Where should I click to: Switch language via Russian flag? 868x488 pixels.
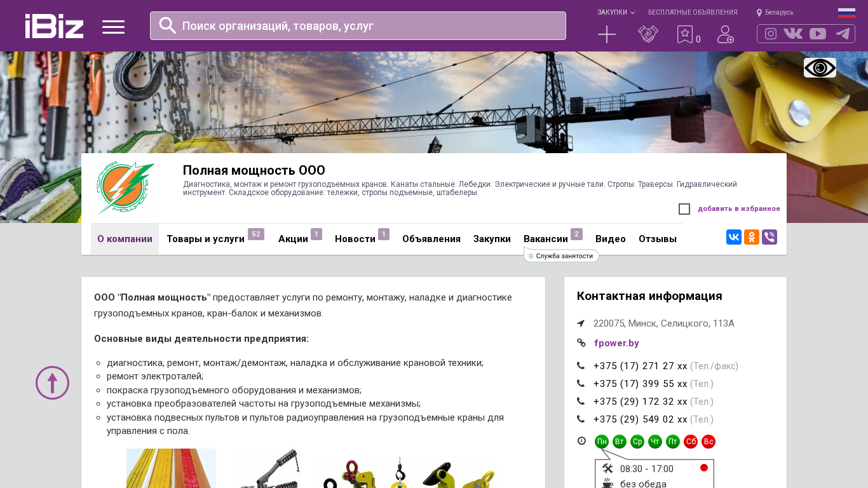tap(846, 13)
